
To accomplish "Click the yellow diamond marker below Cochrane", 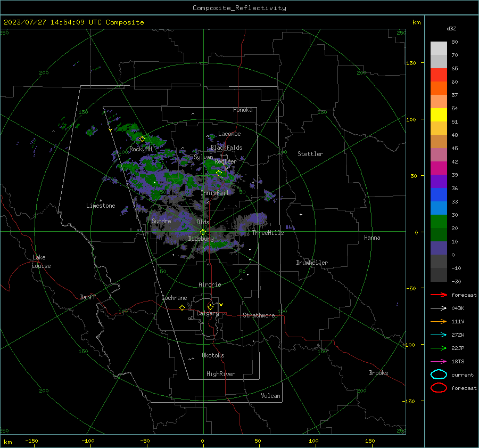I will click(x=183, y=307).
